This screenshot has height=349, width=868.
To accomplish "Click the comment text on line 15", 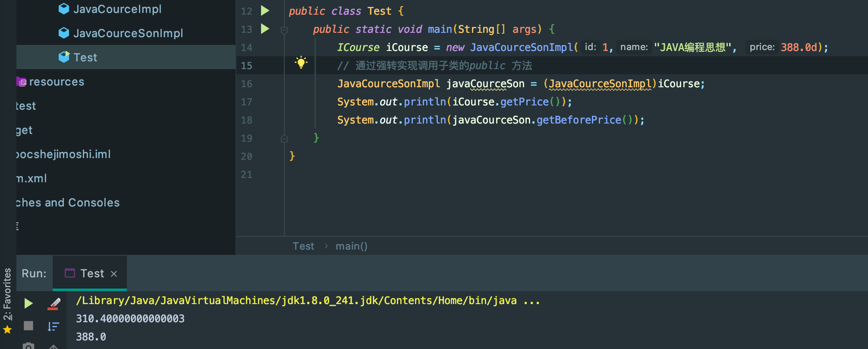I will pos(434,65).
